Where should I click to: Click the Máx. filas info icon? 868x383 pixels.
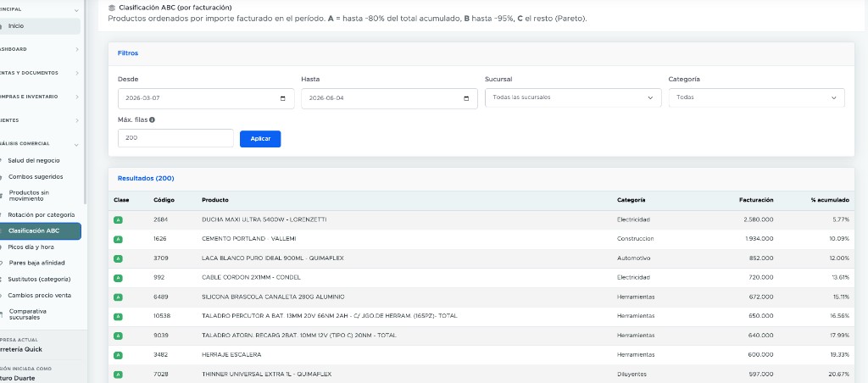pos(152,119)
